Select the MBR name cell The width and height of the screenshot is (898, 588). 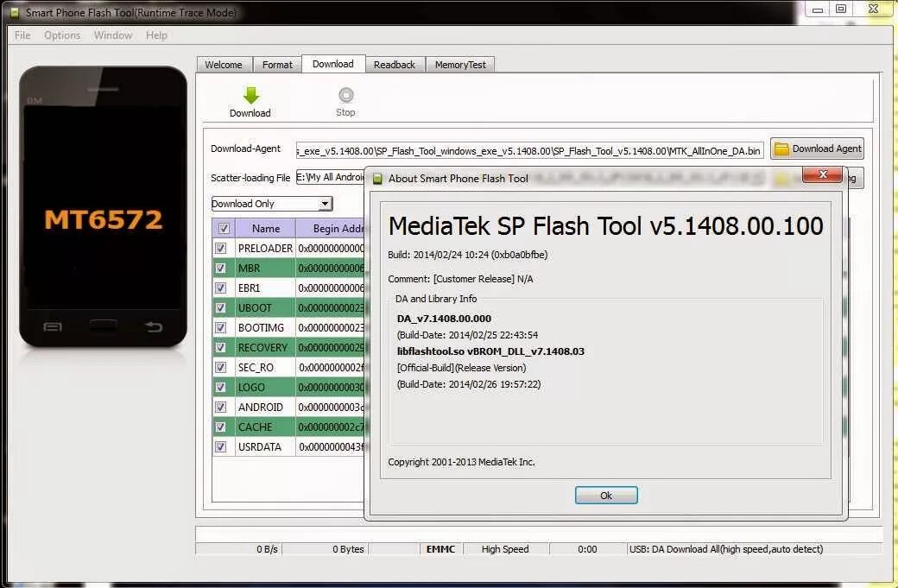pyautogui.click(x=265, y=268)
